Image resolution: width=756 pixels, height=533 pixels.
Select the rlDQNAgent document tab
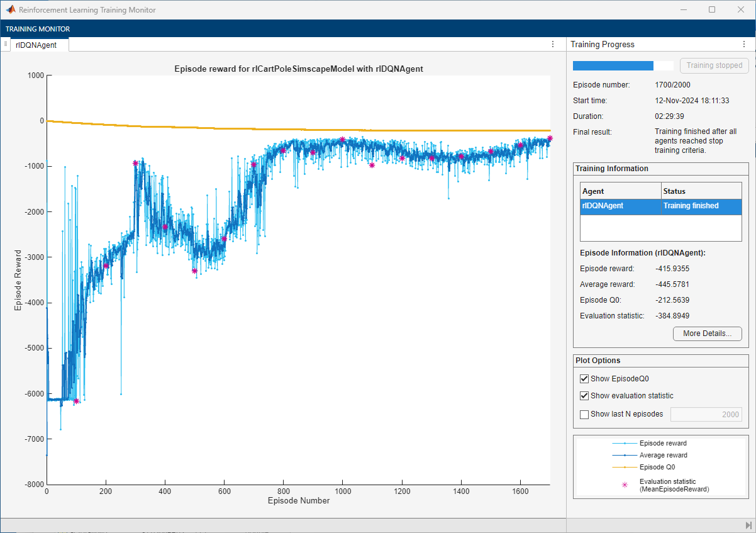click(x=36, y=45)
